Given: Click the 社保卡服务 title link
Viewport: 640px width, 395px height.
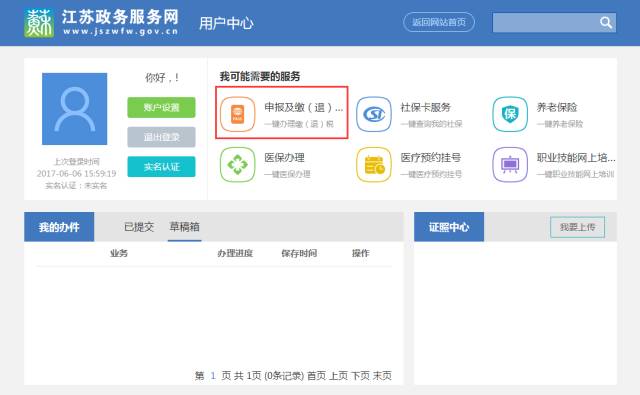Looking at the screenshot, I should point(425,107).
